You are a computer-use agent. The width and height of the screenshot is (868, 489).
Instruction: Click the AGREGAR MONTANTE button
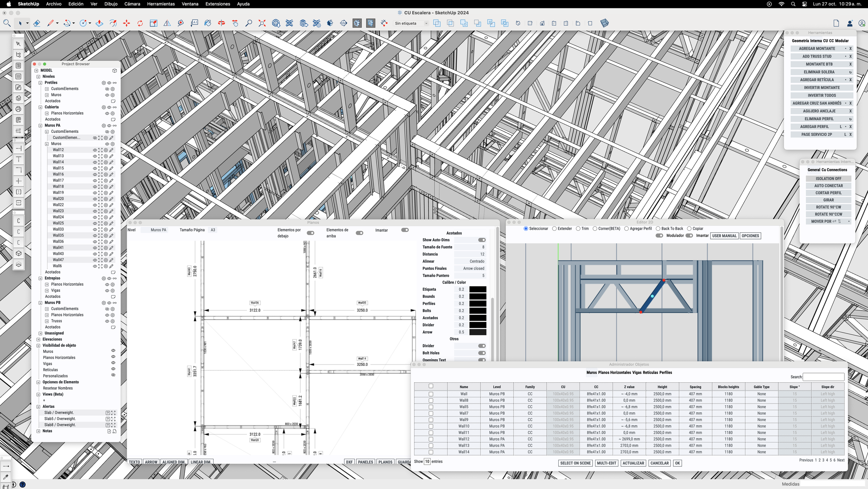point(817,49)
